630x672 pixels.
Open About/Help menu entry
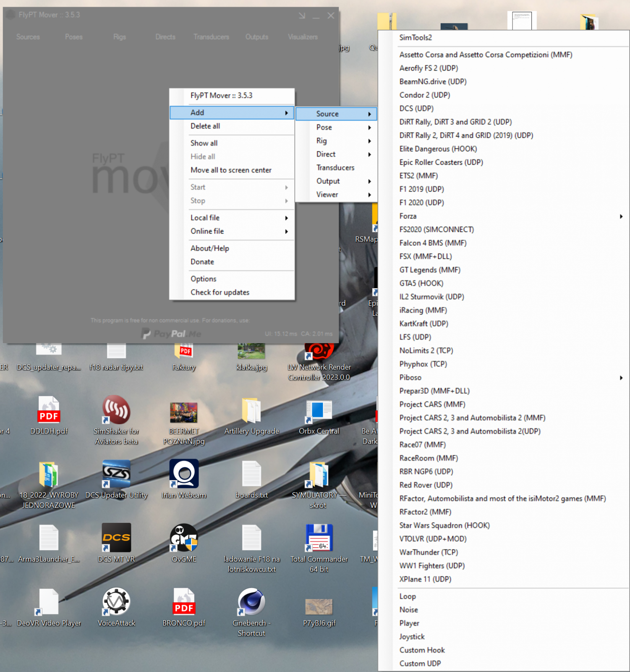point(232,248)
